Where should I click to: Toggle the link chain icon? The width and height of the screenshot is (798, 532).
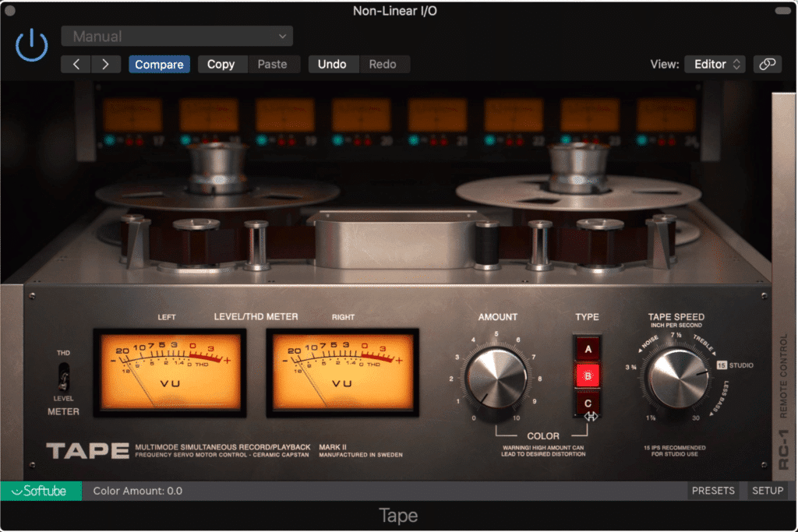pos(767,65)
